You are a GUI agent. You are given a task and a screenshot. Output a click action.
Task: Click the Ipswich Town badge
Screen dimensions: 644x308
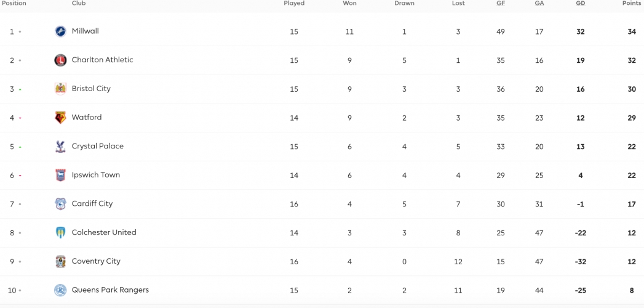pos(60,175)
